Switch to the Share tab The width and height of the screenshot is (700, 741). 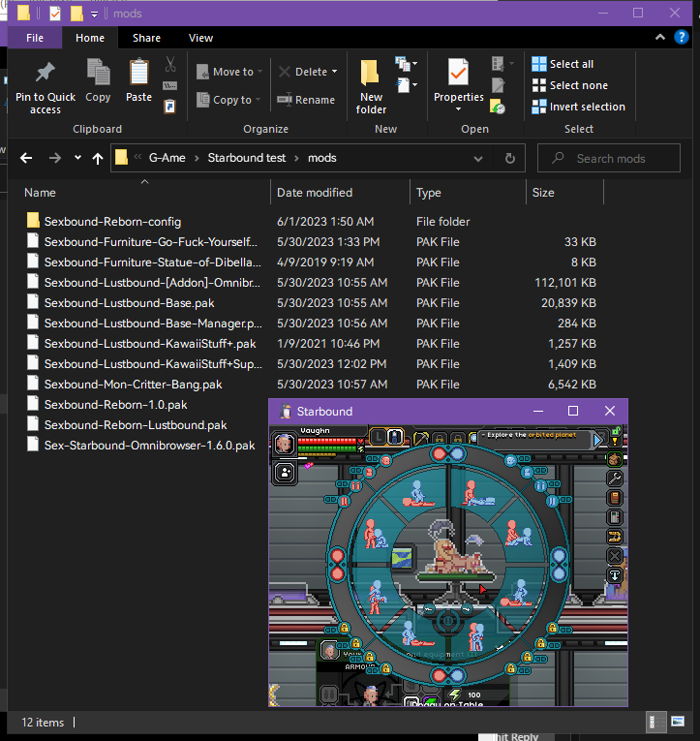[x=146, y=38]
